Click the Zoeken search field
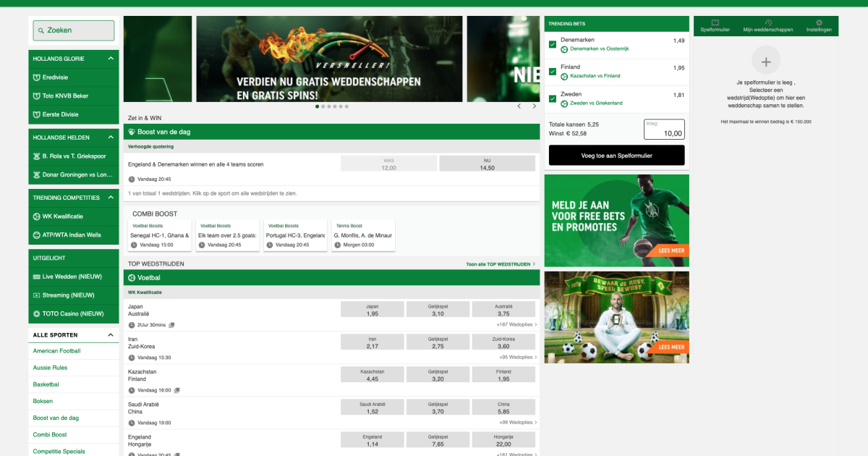868x456 pixels. click(74, 30)
